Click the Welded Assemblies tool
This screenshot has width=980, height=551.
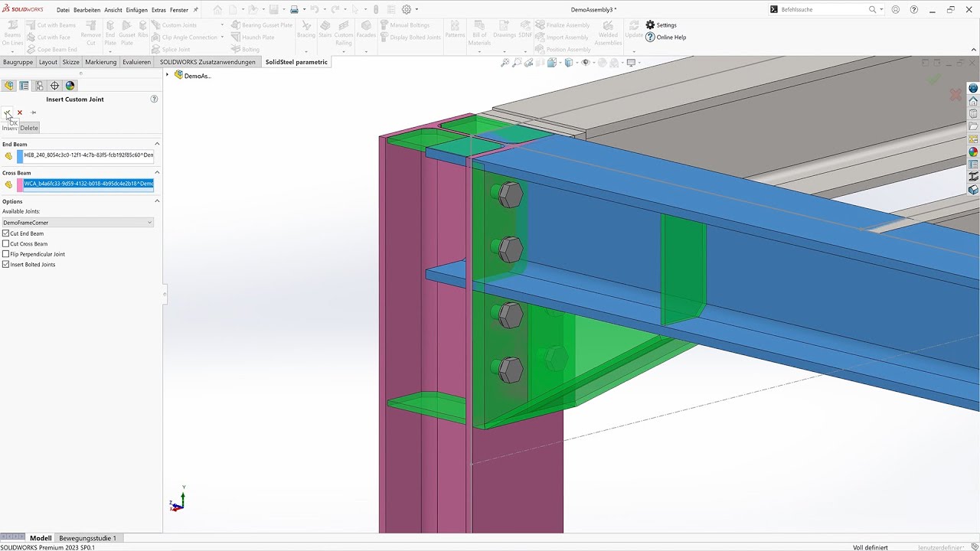pos(608,34)
